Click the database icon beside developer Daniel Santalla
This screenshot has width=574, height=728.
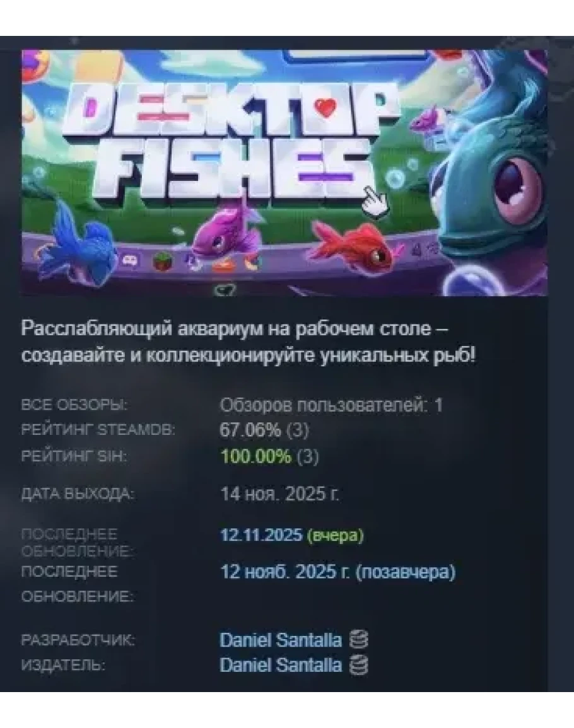[358, 640]
